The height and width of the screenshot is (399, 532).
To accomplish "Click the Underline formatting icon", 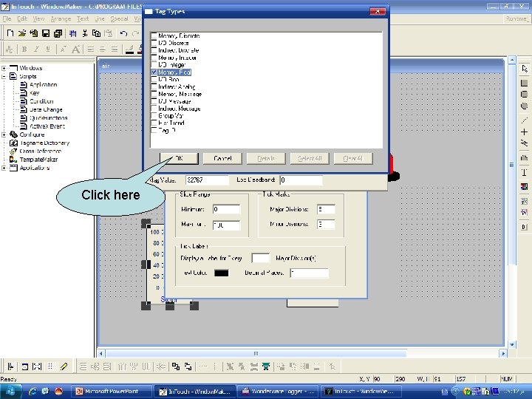I will pos(48,50).
